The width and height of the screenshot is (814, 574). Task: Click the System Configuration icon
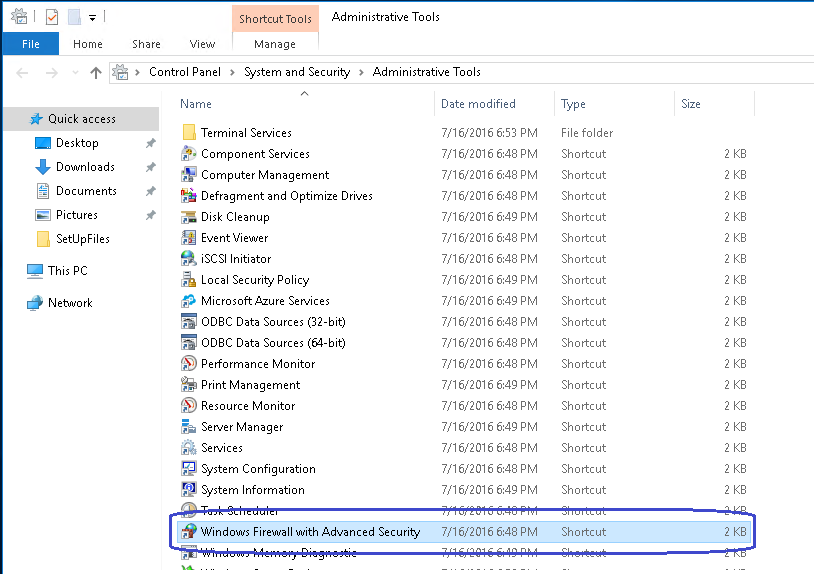point(188,469)
